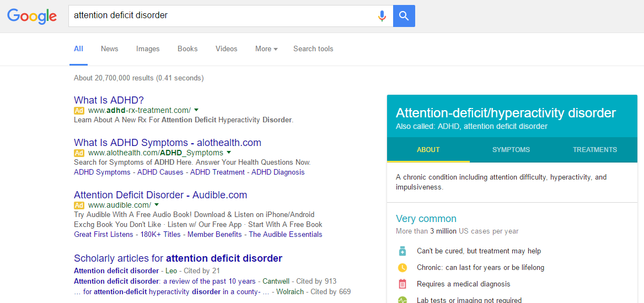This screenshot has width=644, height=303.
Task: Open the More dropdown menu
Action: [x=266, y=49]
